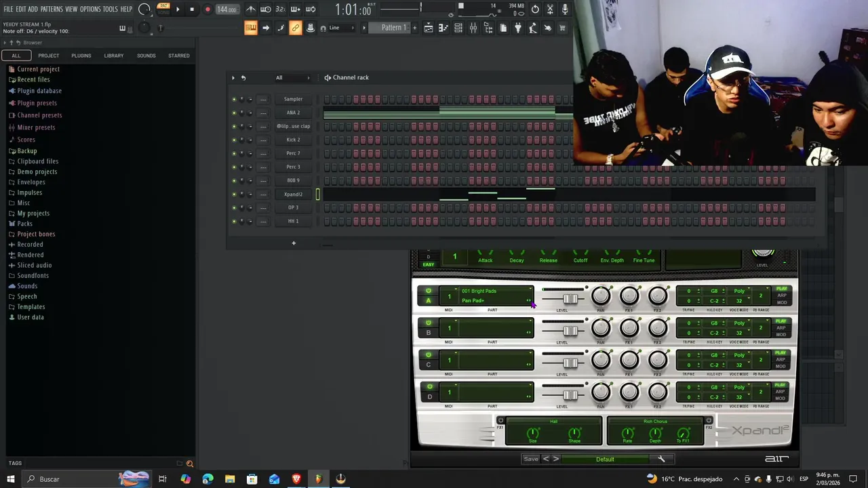Open Brave browser from the taskbar
The width and height of the screenshot is (868, 488).
[x=296, y=479]
